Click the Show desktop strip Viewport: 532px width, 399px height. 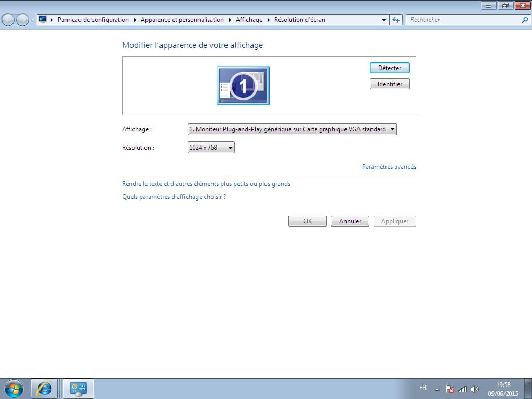(528, 389)
